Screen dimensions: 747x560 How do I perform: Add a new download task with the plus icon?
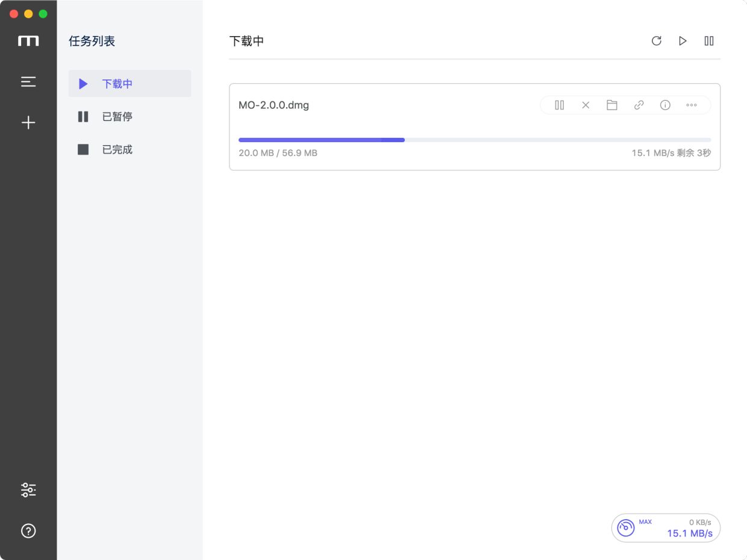(x=28, y=123)
